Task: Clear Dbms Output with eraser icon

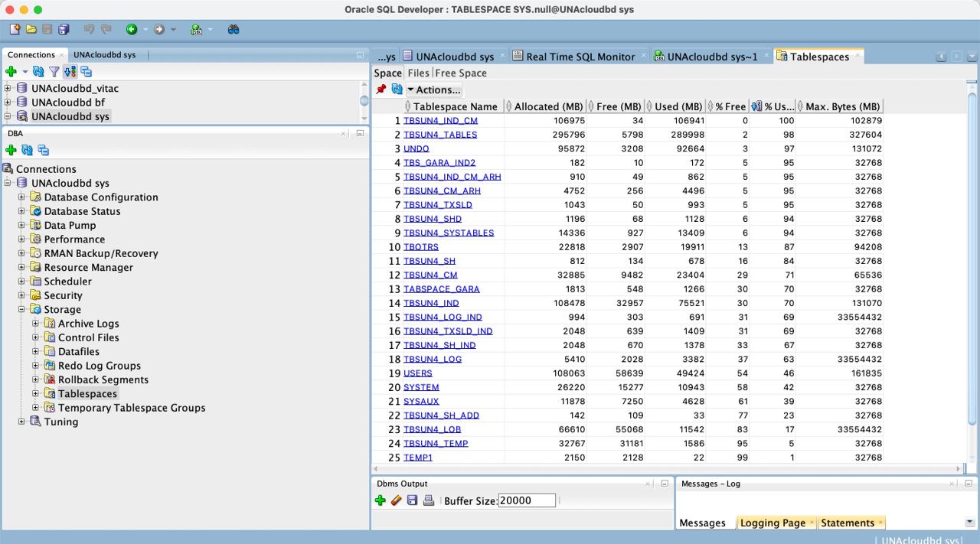Action: (396, 500)
